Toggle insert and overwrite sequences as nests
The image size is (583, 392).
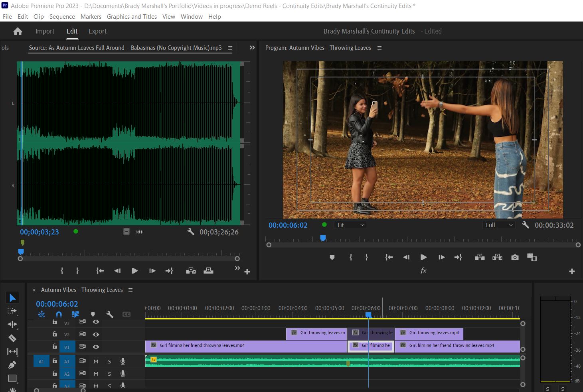click(x=42, y=314)
